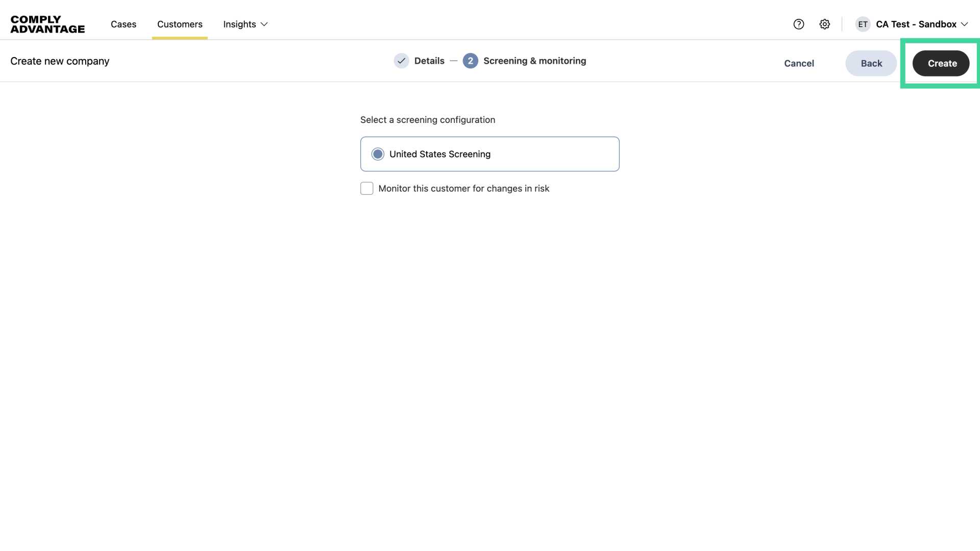Viewport: 980px width, 551px height.
Task: Switch to the Cases tab
Action: point(123,24)
